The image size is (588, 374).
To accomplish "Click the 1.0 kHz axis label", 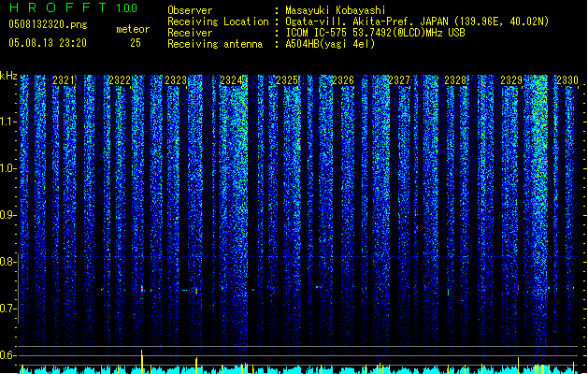I will point(7,168).
